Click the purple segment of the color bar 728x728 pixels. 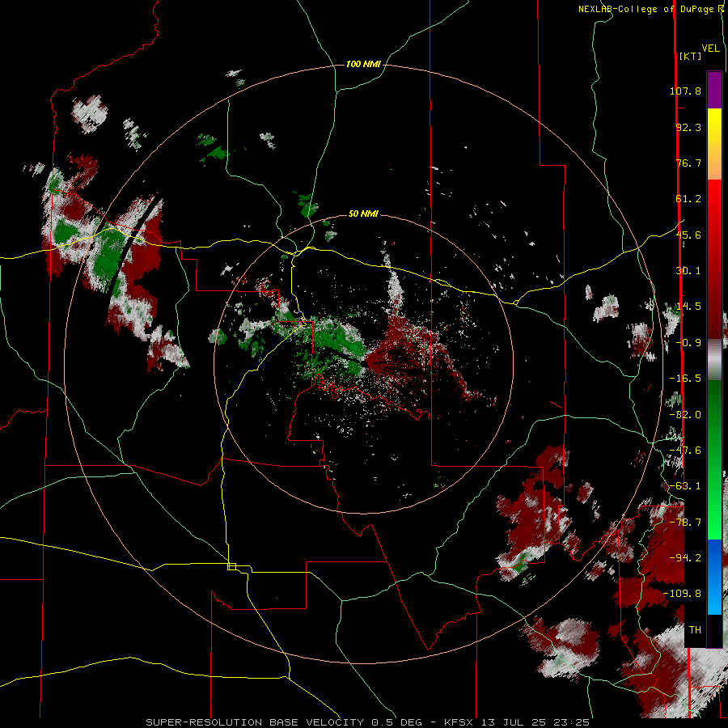[x=714, y=90]
